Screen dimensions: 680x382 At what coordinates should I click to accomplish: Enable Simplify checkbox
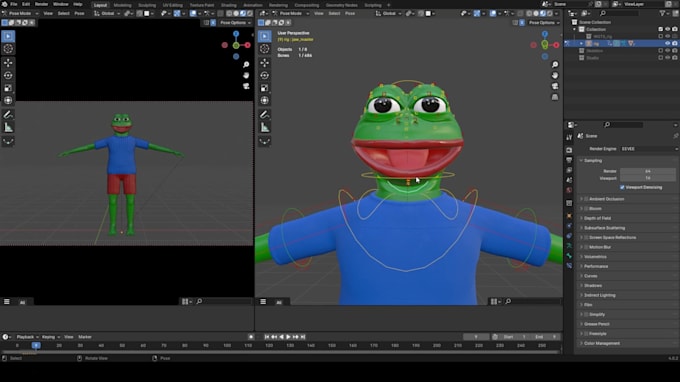586,314
